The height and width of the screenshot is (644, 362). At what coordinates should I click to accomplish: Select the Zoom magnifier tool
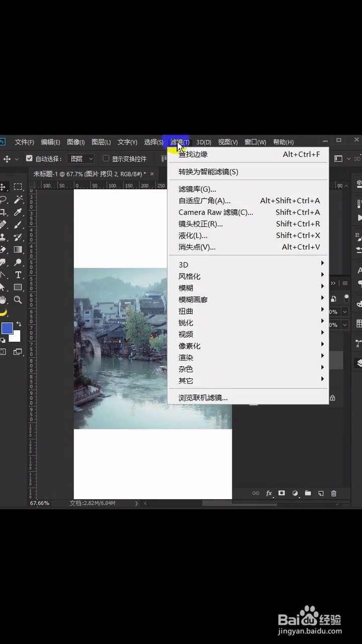pos(18,300)
